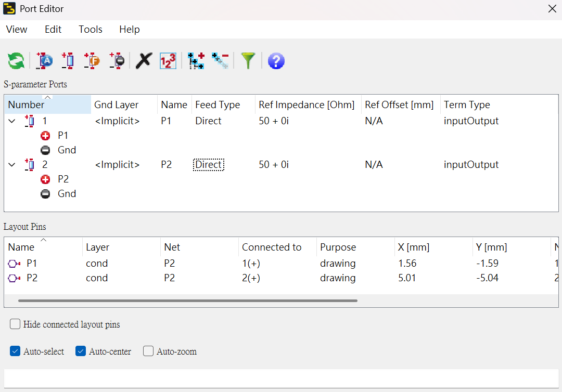Click Y value -1.59 in Layout Pins
Viewport: 562px width, 392px height.
point(487,264)
